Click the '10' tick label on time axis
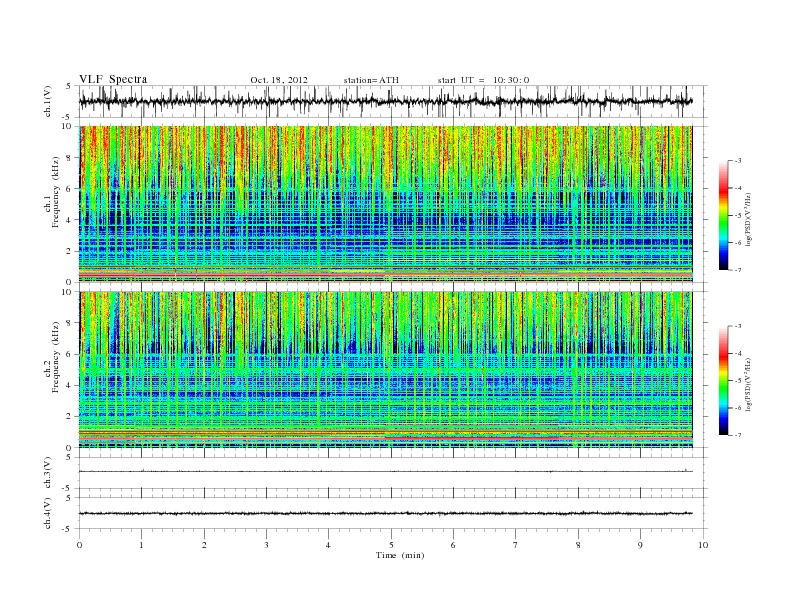 (703, 545)
